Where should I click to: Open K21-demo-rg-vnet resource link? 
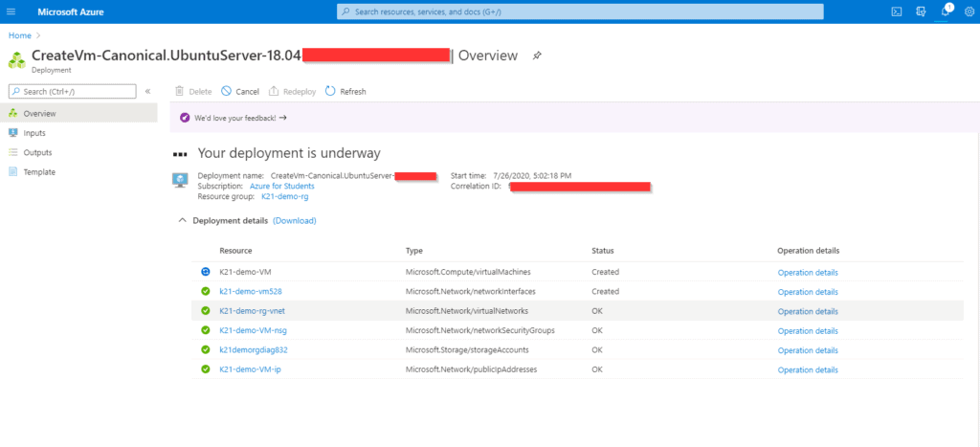point(252,311)
